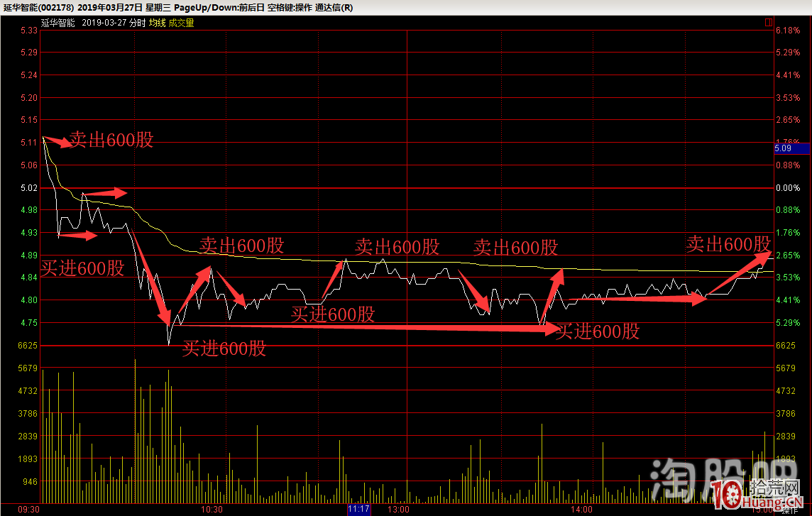Click the 成交量 volume legend label
This screenshot has height=516, width=812.
(181, 23)
